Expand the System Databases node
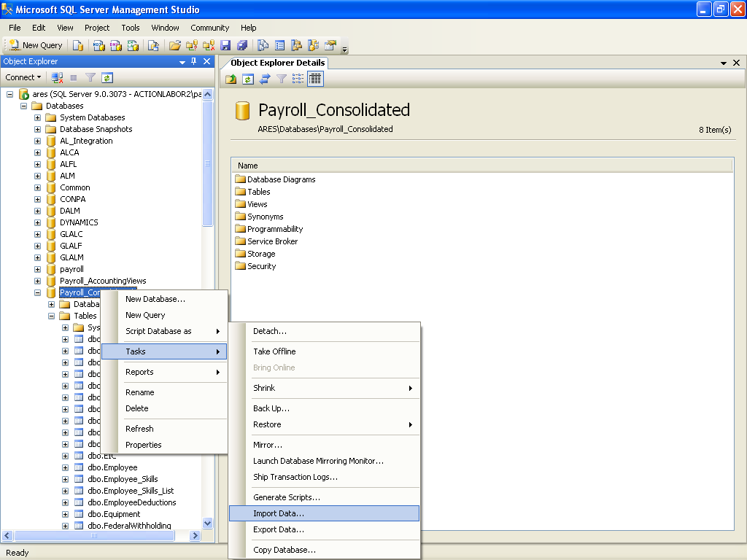 [x=37, y=117]
